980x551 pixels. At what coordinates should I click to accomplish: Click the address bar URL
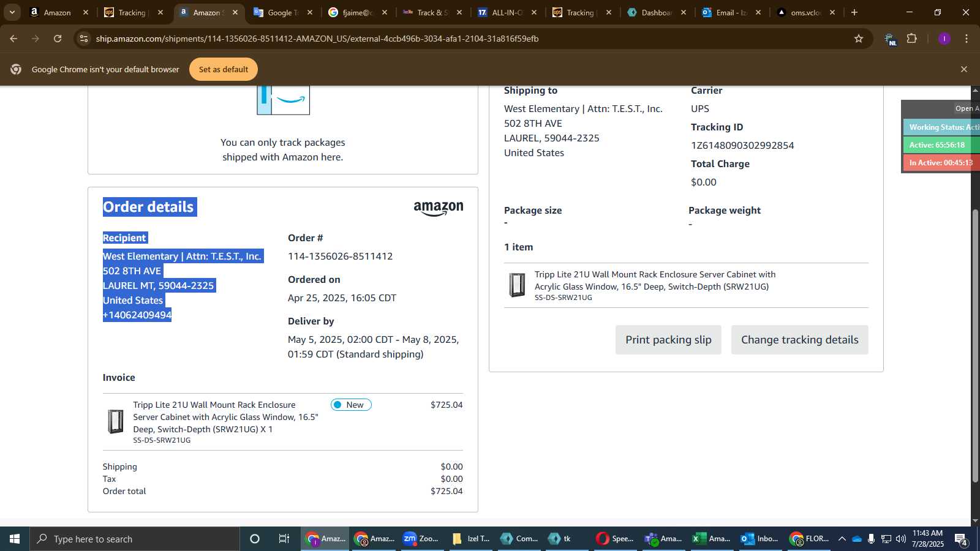point(317,39)
